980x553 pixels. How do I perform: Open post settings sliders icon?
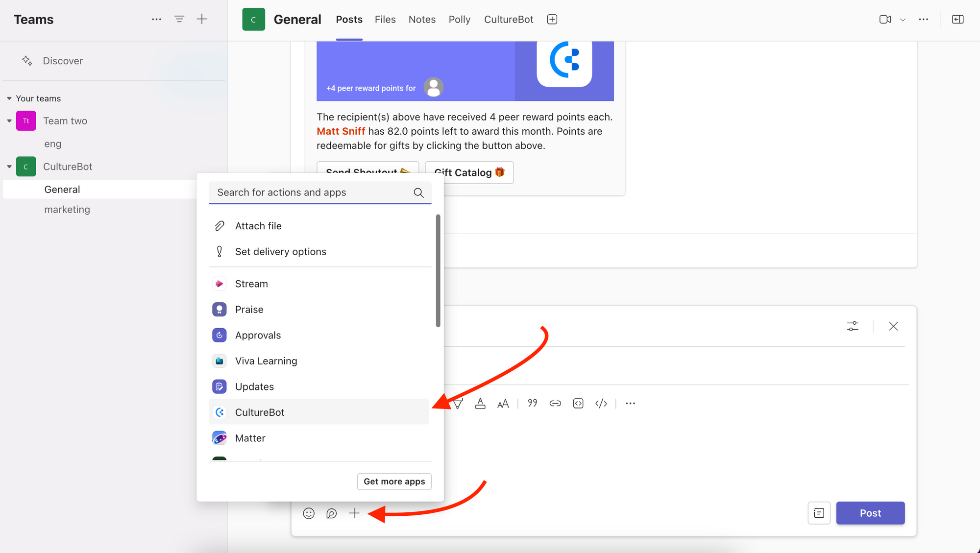pyautogui.click(x=853, y=326)
